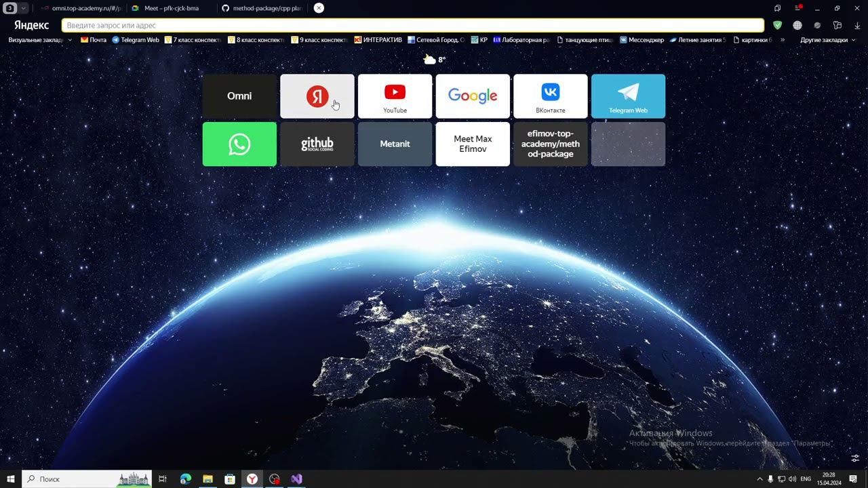Open File Explorer from the taskbar

208,479
